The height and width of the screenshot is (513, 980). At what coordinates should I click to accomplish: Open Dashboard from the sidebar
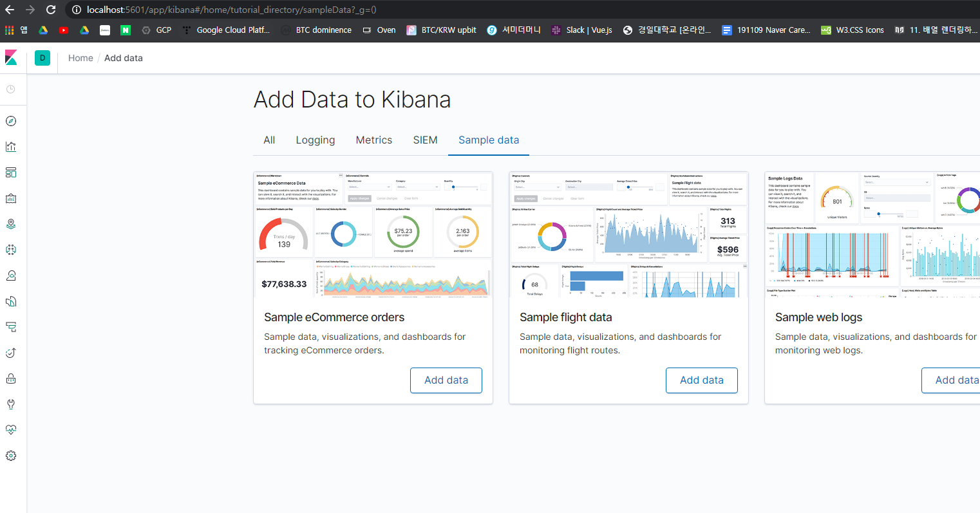(x=11, y=173)
